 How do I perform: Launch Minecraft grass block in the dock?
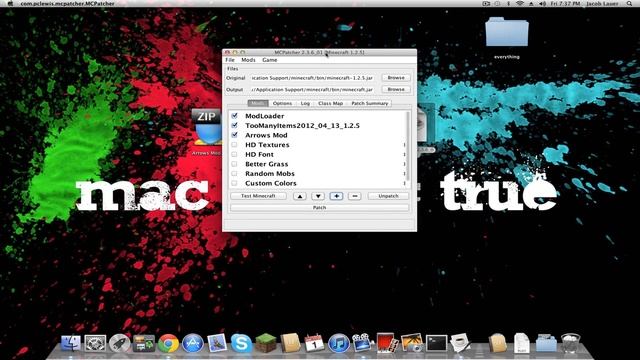click(266, 343)
